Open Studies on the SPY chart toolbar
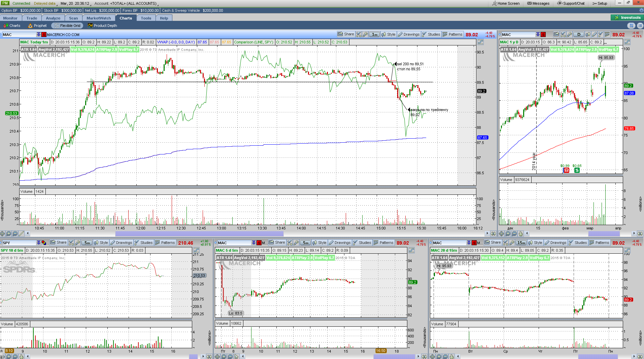This screenshot has height=359, width=644. [x=144, y=243]
